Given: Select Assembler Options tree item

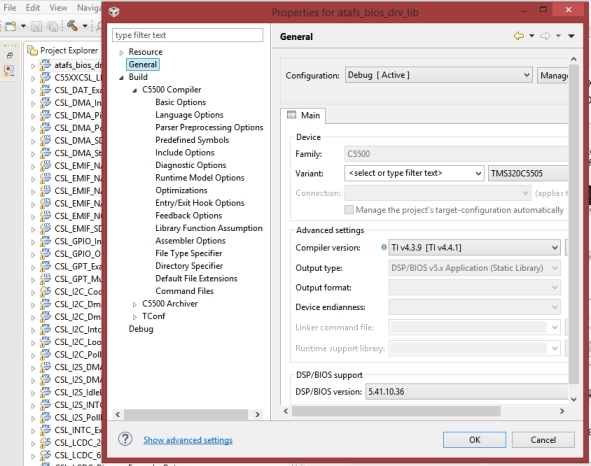Looking at the screenshot, I should coord(190,241).
